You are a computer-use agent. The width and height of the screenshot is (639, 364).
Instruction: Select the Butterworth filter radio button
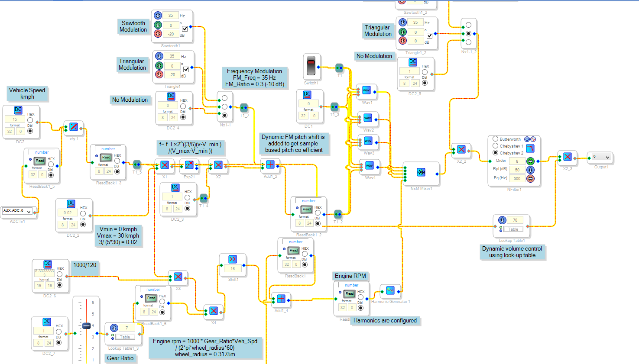pos(495,139)
